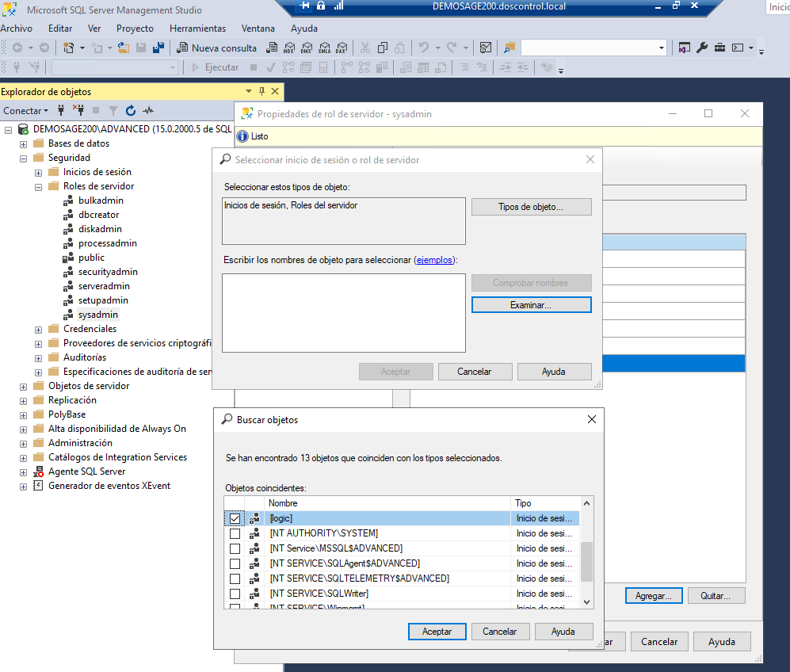790x672 pixels.
Task: Expand the Credenciales node
Action: [x=38, y=330]
